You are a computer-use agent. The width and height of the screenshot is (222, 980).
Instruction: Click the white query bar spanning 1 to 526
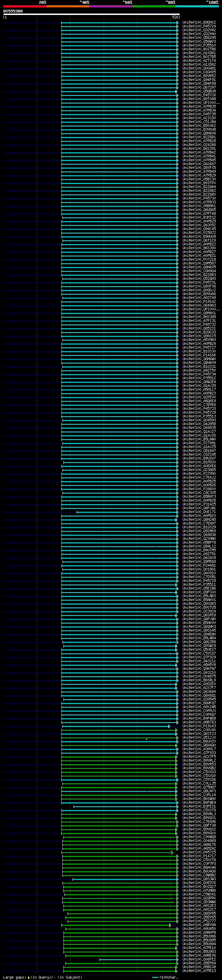pyautogui.click(x=92, y=15)
